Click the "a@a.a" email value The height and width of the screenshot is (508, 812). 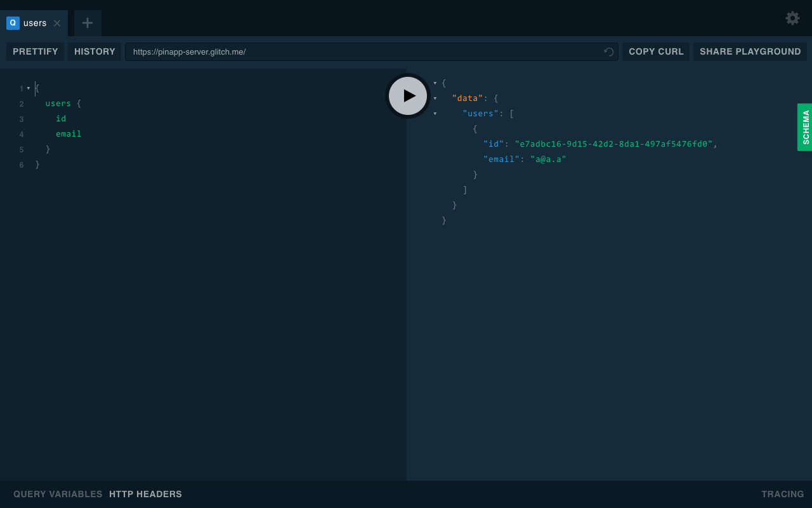click(548, 159)
